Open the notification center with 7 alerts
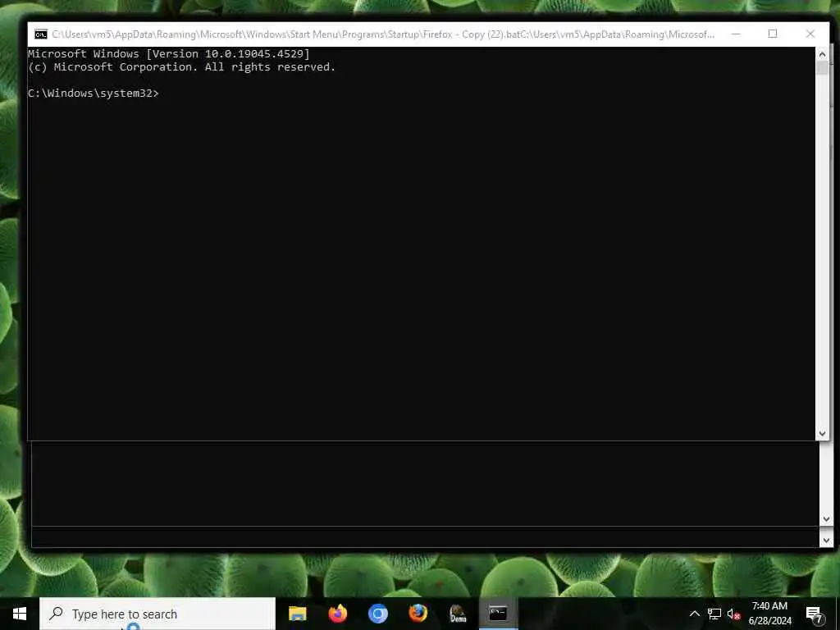The width and height of the screenshot is (840, 630). [x=814, y=614]
